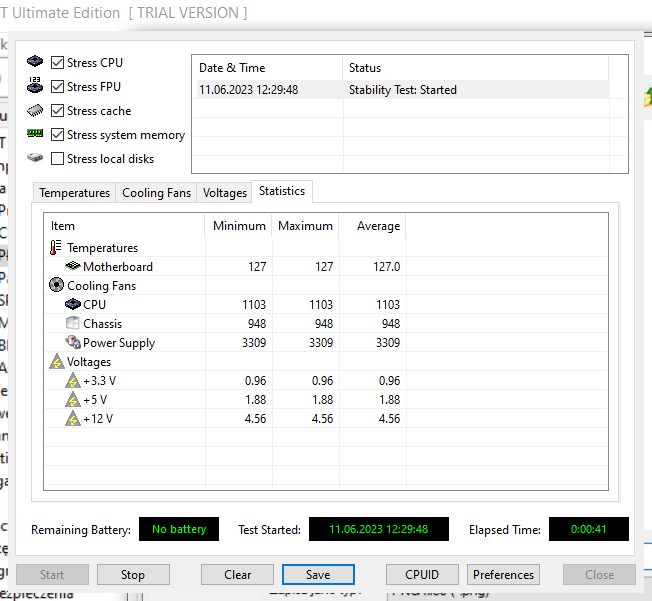Click the Status column header

(x=475, y=68)
